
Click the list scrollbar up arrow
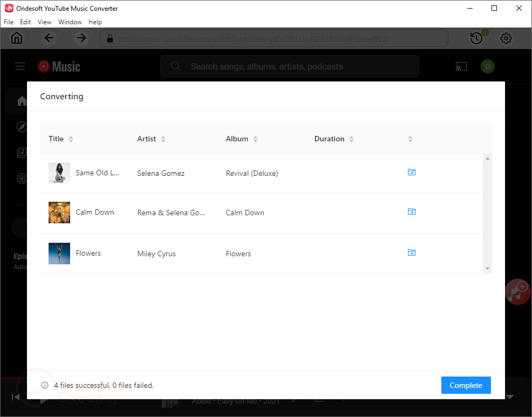(x=488, y=159)
